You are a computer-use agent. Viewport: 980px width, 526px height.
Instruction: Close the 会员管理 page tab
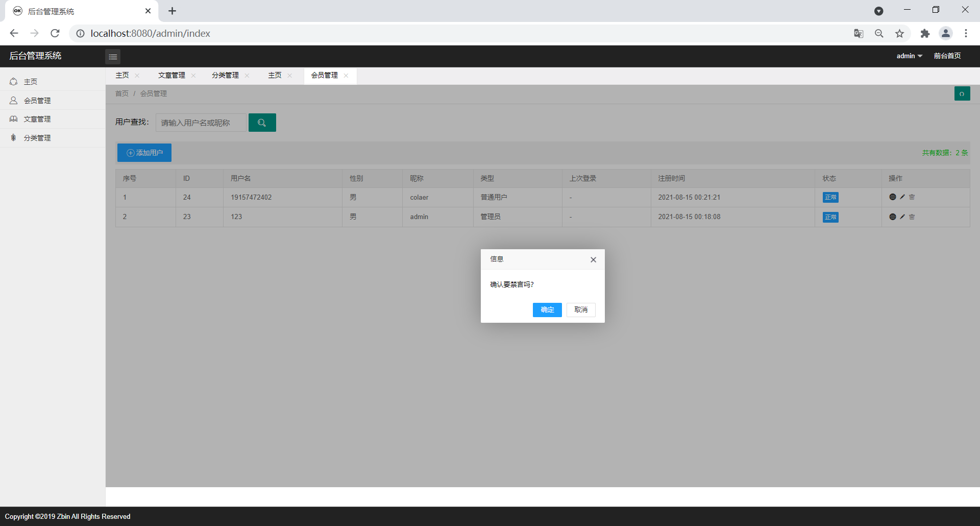point(346,76)
